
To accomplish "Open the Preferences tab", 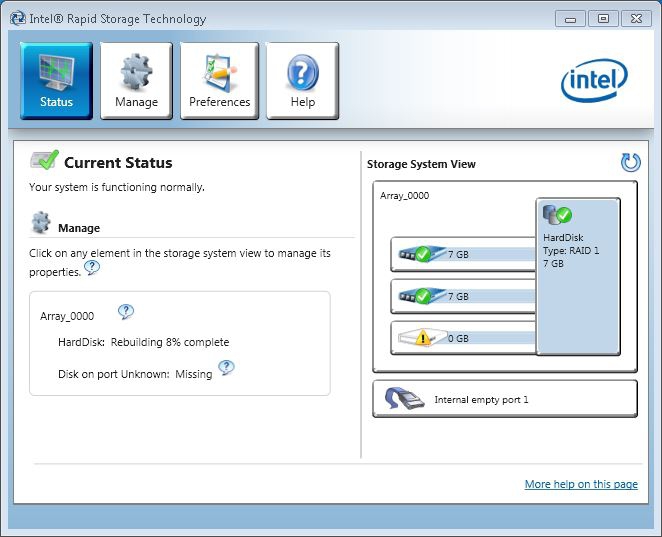I will [219, 81].
